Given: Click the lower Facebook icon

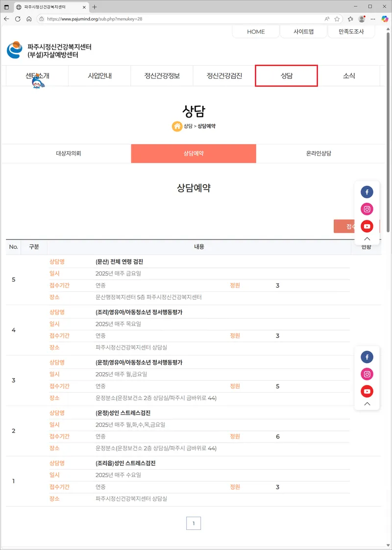Looking at the screenshot, I should click(x=367, y=357).
